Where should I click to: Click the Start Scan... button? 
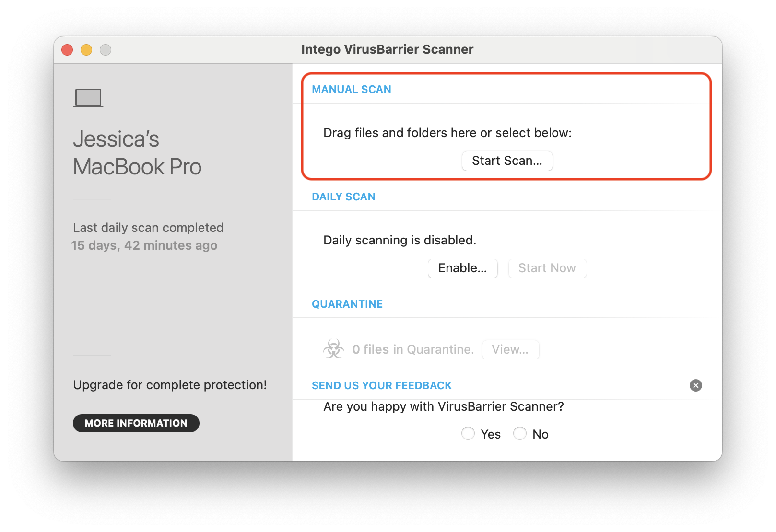coord(507,161)
